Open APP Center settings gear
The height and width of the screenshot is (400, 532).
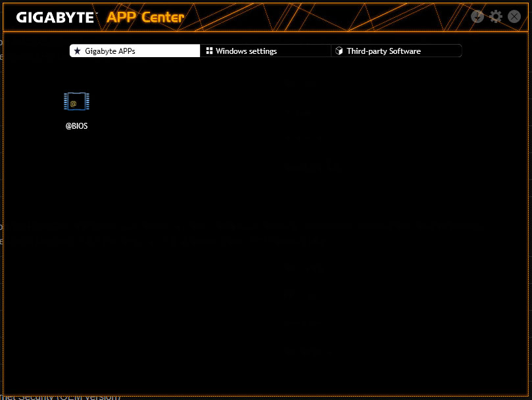496,16
